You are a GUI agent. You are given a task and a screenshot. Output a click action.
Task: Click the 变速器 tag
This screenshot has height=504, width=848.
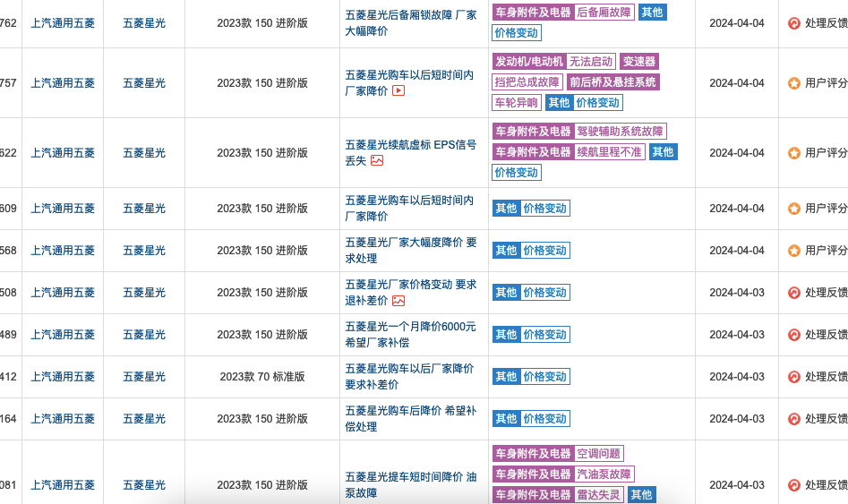(x=639, y=62)
